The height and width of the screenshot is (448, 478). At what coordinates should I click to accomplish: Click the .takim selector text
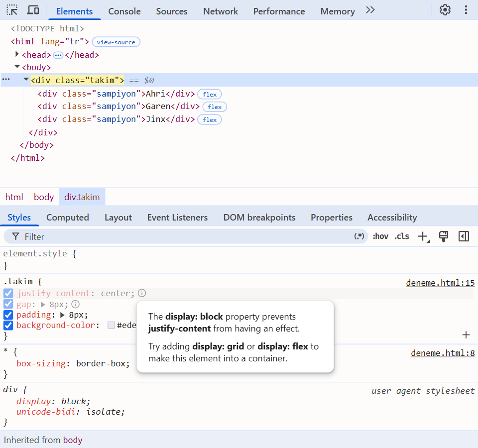pos(18,281)
